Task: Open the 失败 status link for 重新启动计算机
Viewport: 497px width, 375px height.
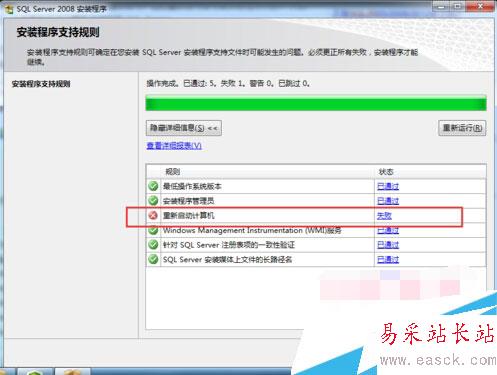Action: [384, 215]
